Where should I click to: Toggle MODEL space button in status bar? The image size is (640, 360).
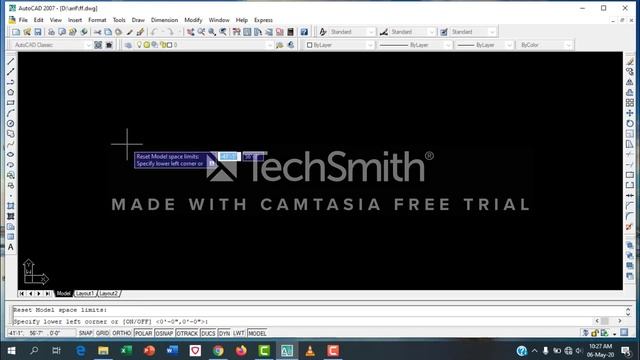coord(257,333)
